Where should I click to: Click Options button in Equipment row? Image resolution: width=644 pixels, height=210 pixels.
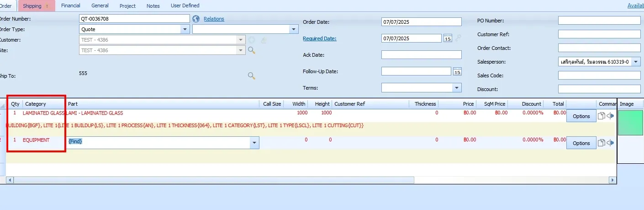pos(581,143)
